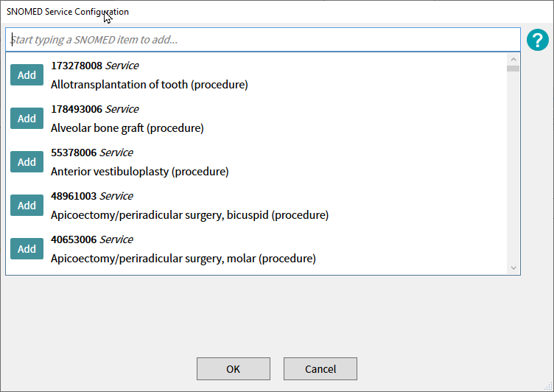554x392 pixels.
Task: Select Anterior vestibuloplasty (procedure) entry
Action: (x=140, y=172)
